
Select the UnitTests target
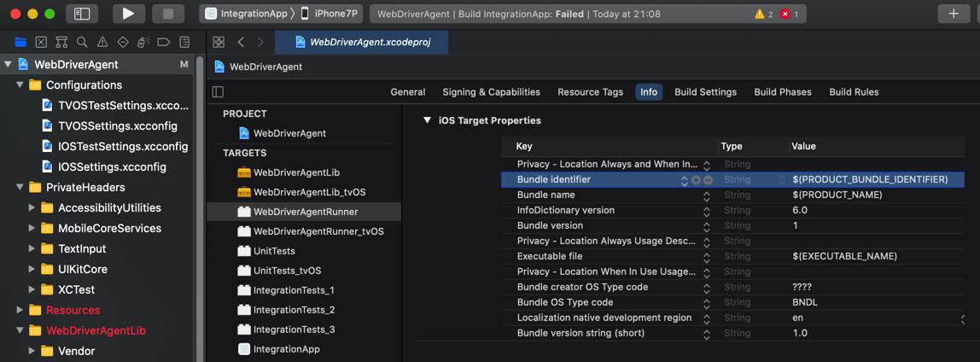point(266,251)
